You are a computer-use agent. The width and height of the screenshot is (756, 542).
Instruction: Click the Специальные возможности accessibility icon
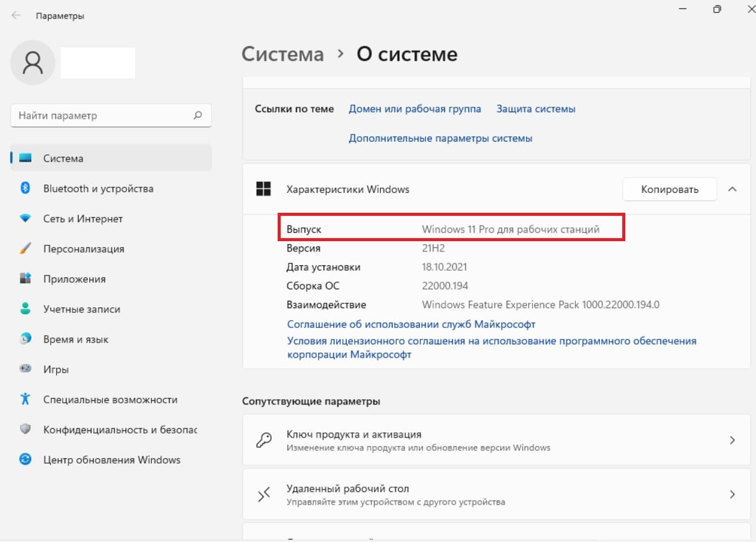25,399
